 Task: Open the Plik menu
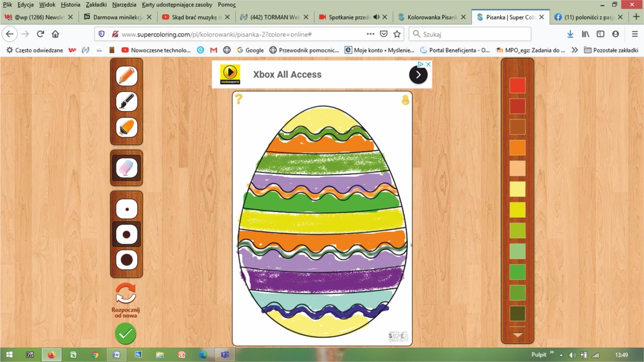point(8,5)
